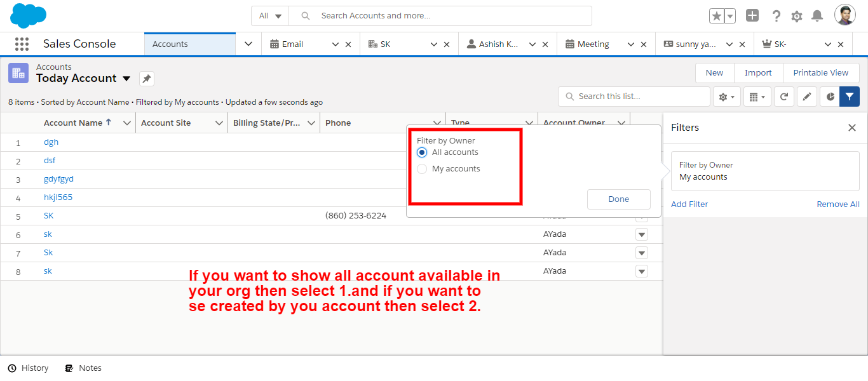Open the Setup gear icon
The width and height of the screenshot is (868, 381).
797,16
